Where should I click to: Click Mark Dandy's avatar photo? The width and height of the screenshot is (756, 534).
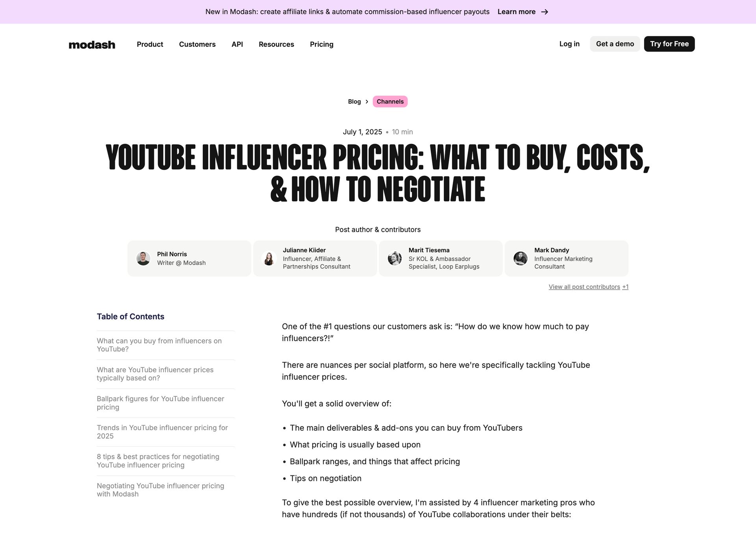click(521, 259)
